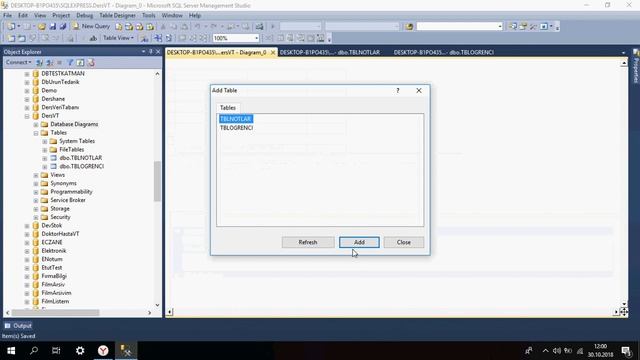The image size is (640, 360).
Task: Click the Close button in Add Table dialog
Action: click(404, 242)
